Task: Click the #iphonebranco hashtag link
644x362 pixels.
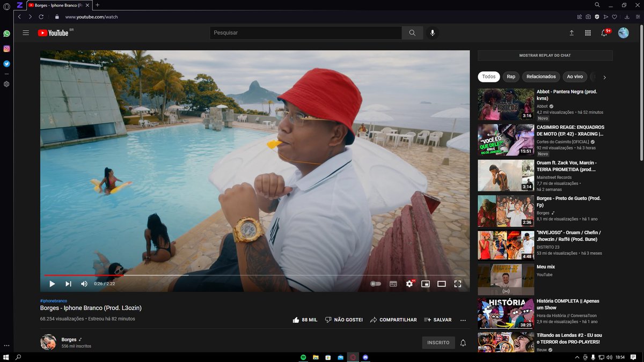Action: (x=54, y=301)
